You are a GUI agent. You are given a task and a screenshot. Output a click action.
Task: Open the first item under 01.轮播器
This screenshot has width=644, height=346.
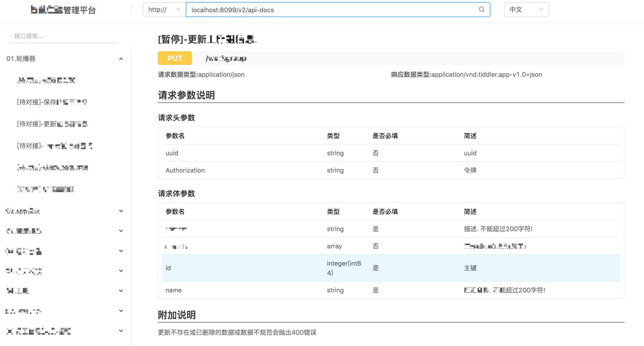[46, 80]
